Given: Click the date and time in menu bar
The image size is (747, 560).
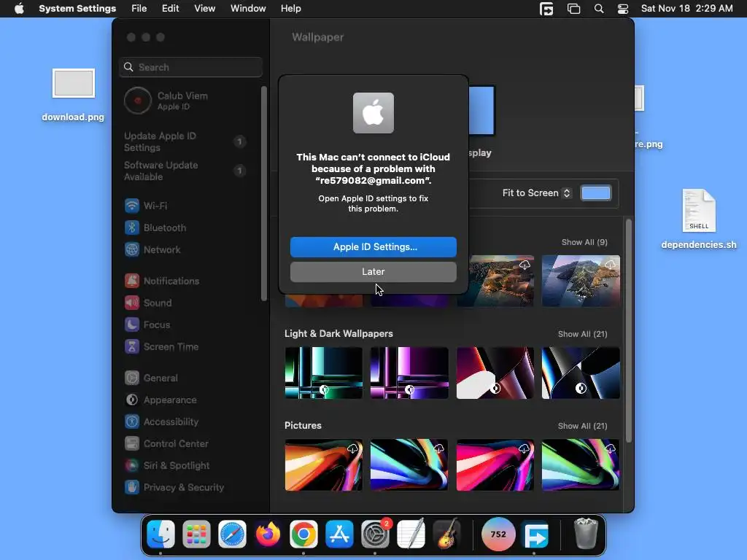Looking at the screenshot, I should 686,8.
